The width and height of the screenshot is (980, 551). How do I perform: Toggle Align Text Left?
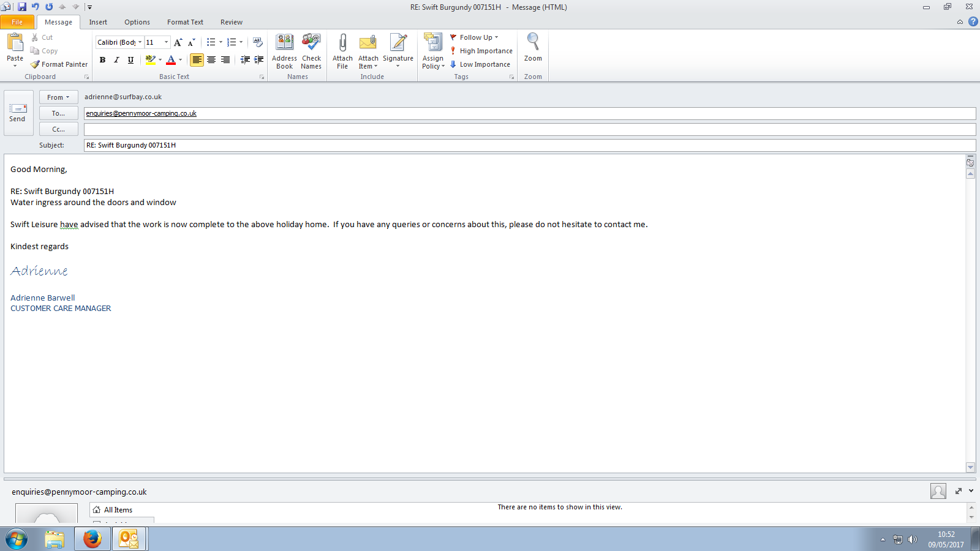coord(197,59)
